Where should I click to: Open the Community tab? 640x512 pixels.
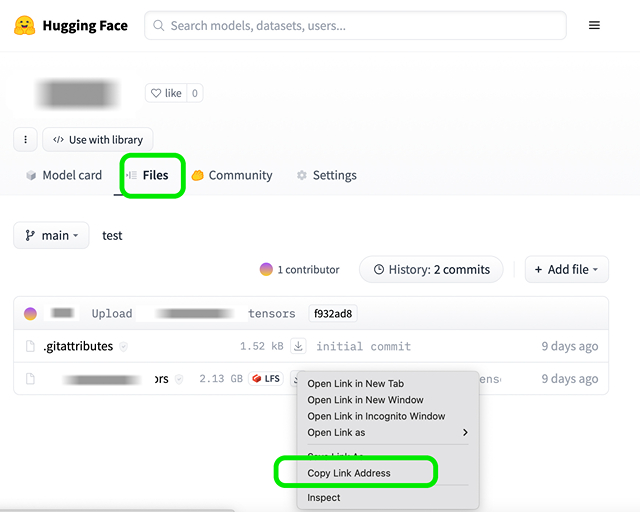(x=232, y=175)
